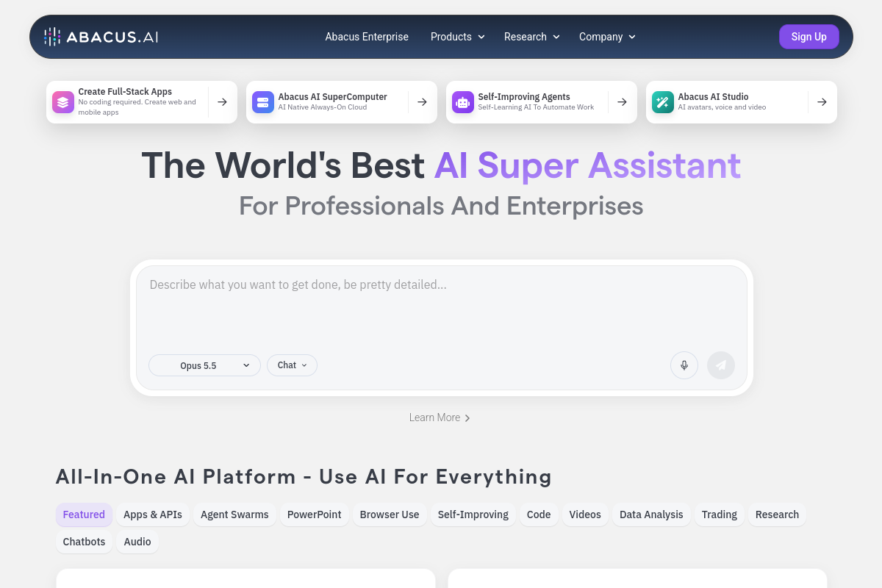Screen dimensions: 882x588
Task: Click the Self-Improving Agents robot icon
Action: pyautogui.click(x=463, y=102)
